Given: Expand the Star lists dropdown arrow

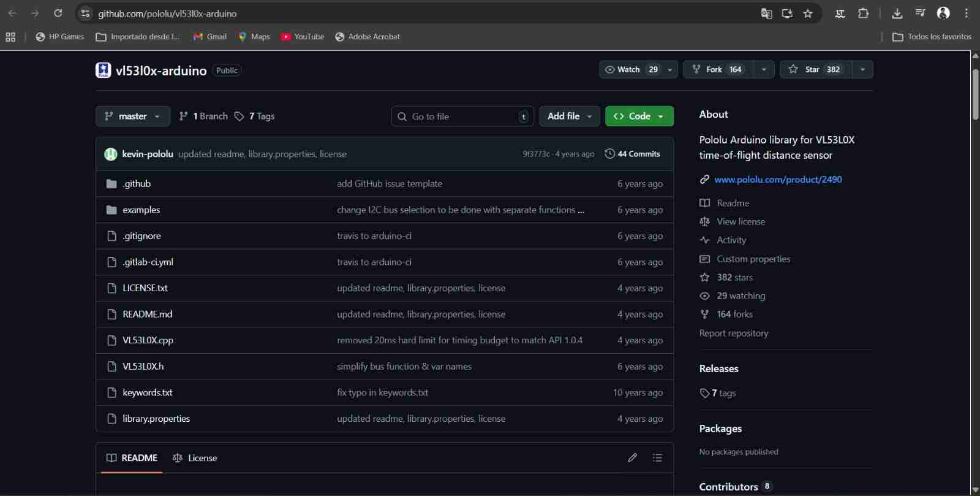Looking at the screenshot, I should [862, 69].
